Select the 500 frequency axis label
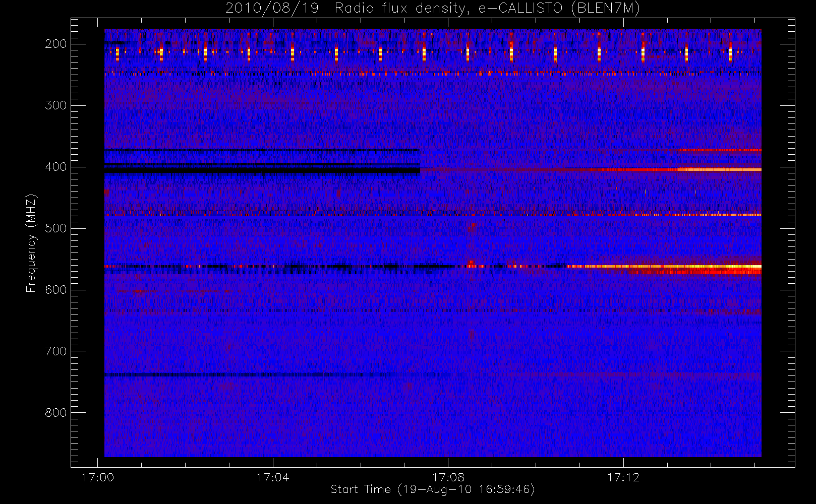816x504 pixels. (x=56, y=228)
